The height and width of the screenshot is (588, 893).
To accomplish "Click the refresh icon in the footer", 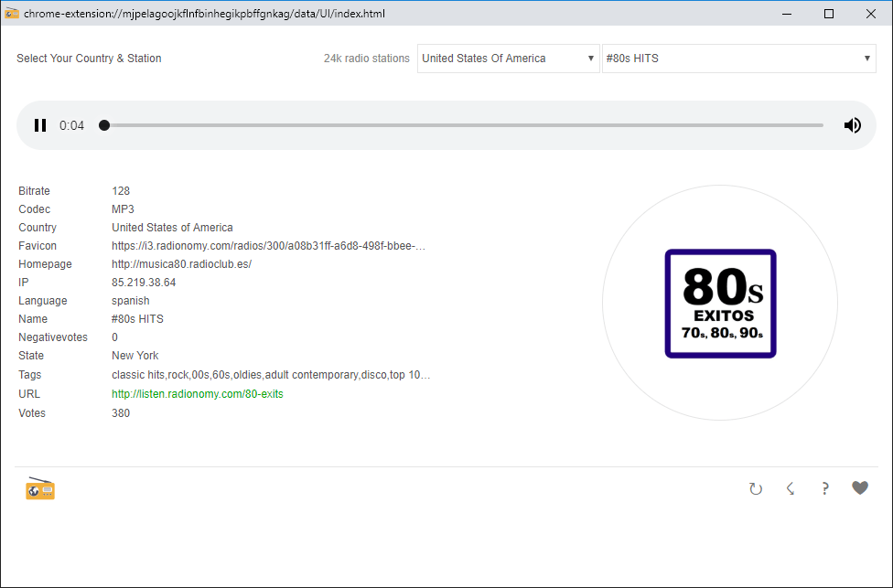I will [x=755, y=488].
